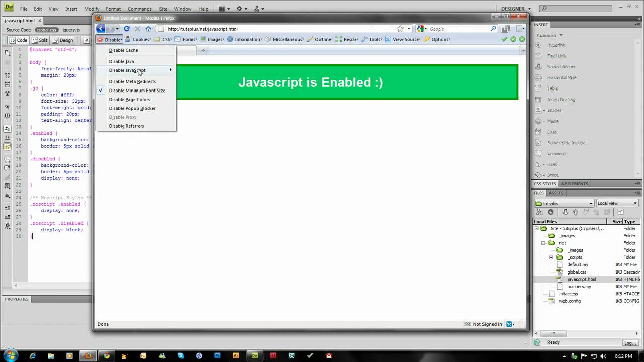Open the DESIGNER workspace switcher
This screenshot has width=644, height=362.
tap(516, 9)
